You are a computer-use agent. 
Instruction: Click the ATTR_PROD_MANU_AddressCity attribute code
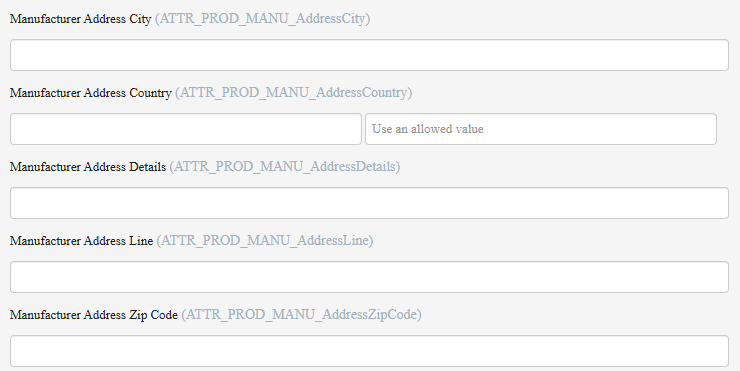pyautogui.click(x=262, y=19)
